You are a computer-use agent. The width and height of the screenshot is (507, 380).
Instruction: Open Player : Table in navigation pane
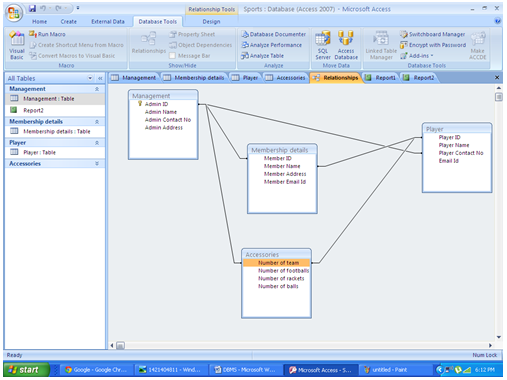coord(55,152)
